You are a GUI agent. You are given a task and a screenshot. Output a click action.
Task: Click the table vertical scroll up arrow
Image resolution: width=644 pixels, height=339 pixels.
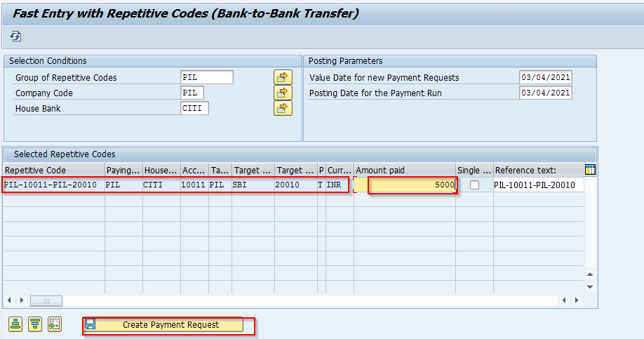590,274
